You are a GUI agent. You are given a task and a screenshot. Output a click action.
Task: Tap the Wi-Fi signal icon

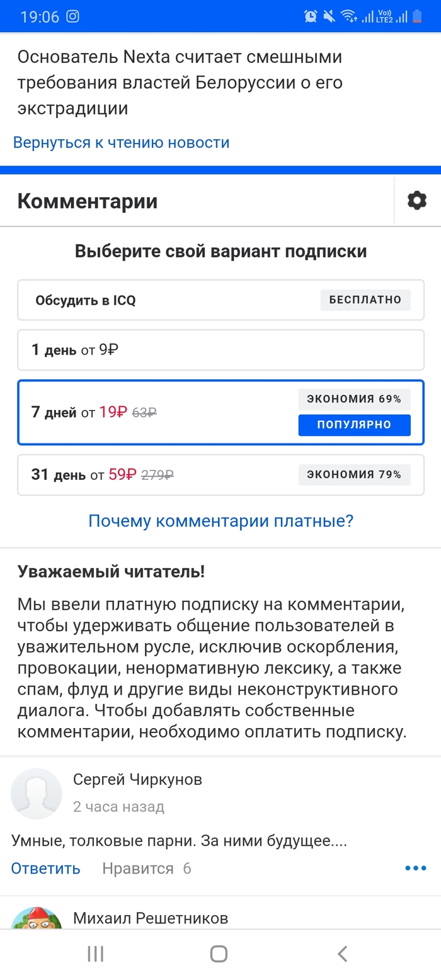(x=349, y=16)
